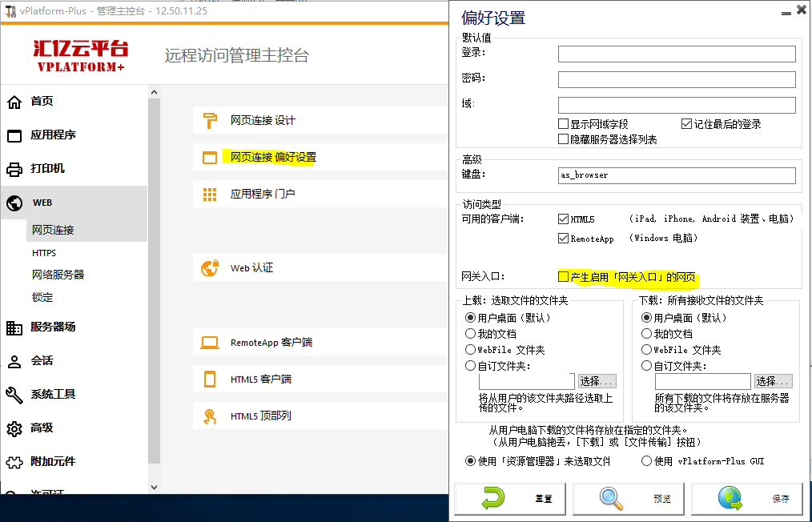This screenshot has width=812, height=522.
Task: Click the keyboard input field
Action: 677,175
